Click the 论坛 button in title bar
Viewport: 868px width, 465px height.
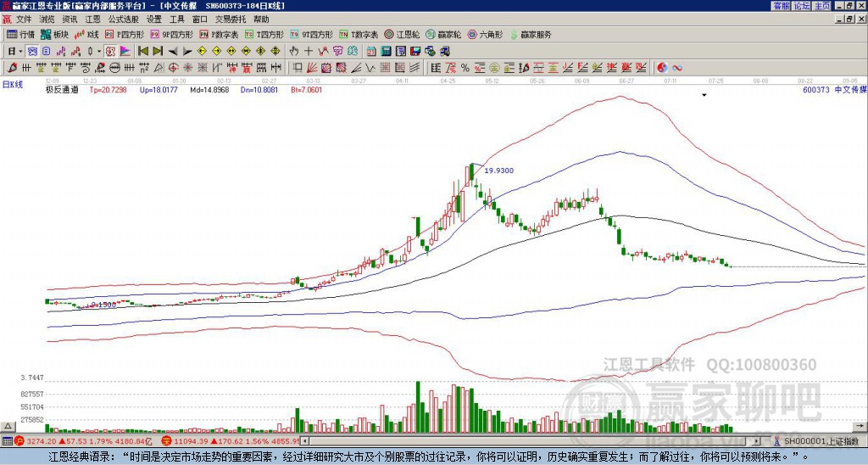[802, 6]
